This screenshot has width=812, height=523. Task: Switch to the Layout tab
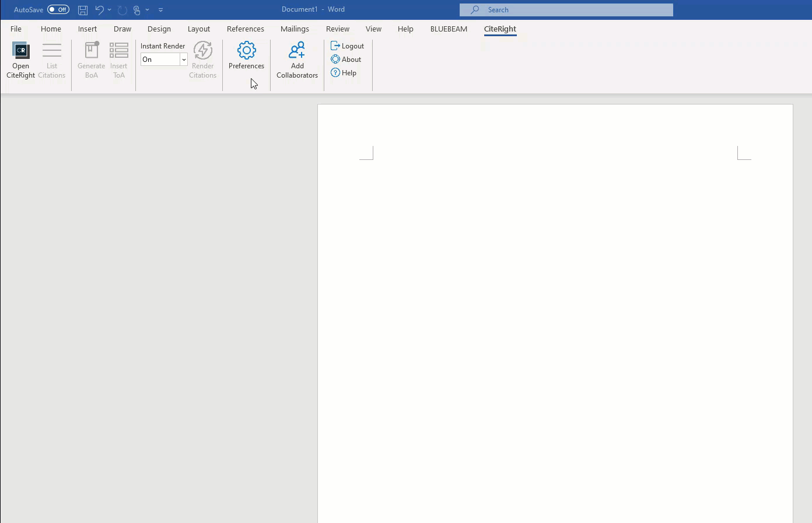click(x=199, y=29)
